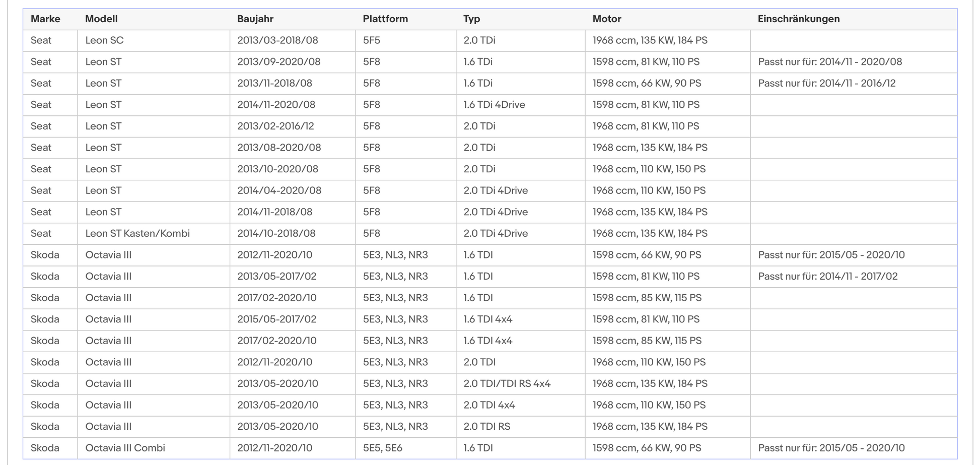980x465 pixels.
Task: Click the 2.0 TDI/TDI RS 4x4 type cell
Action: pyautogui.click(x=521, y=383)
